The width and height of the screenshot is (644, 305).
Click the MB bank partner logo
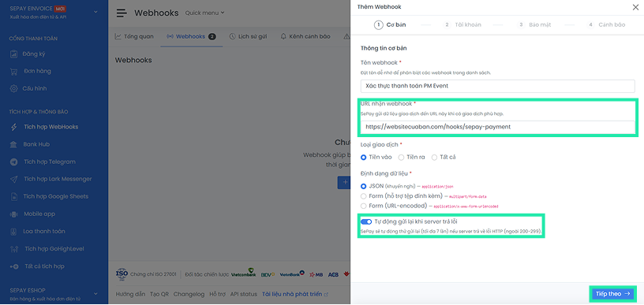[x=316, y=274]
